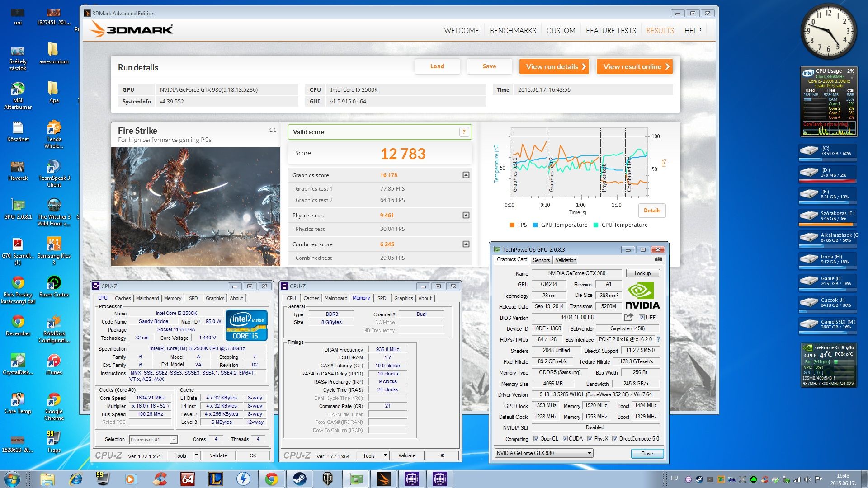Screen dimensions: 868x488
Task: Open Steam from the taskbar
Action: tap(299, 479)
